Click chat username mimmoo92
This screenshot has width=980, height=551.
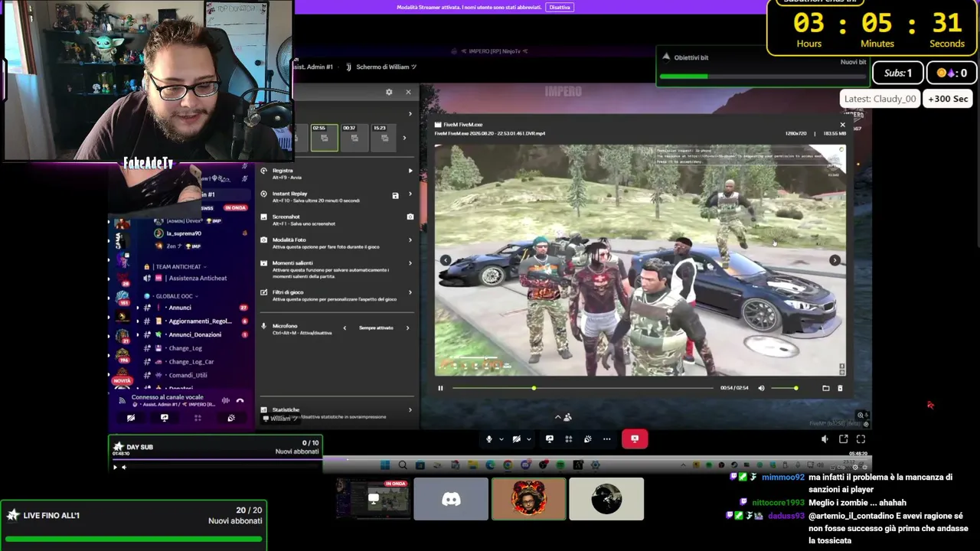tap(783, 478)
